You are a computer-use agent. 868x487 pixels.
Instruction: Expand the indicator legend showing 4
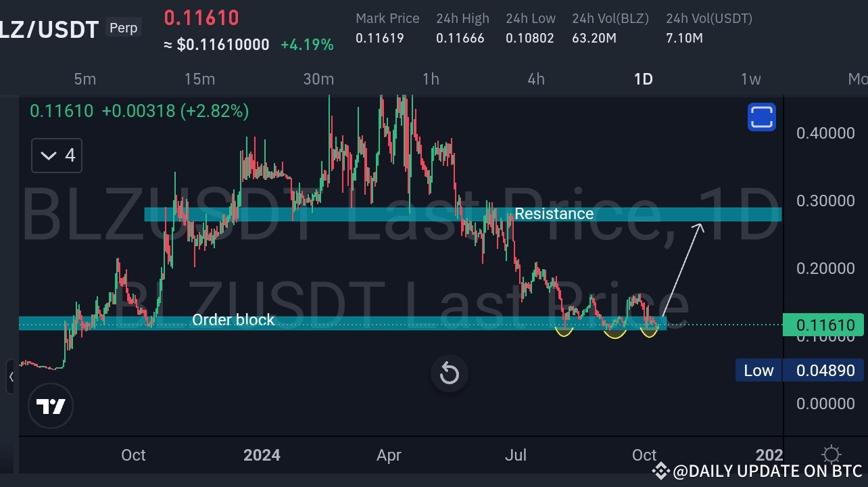[57, 156]
